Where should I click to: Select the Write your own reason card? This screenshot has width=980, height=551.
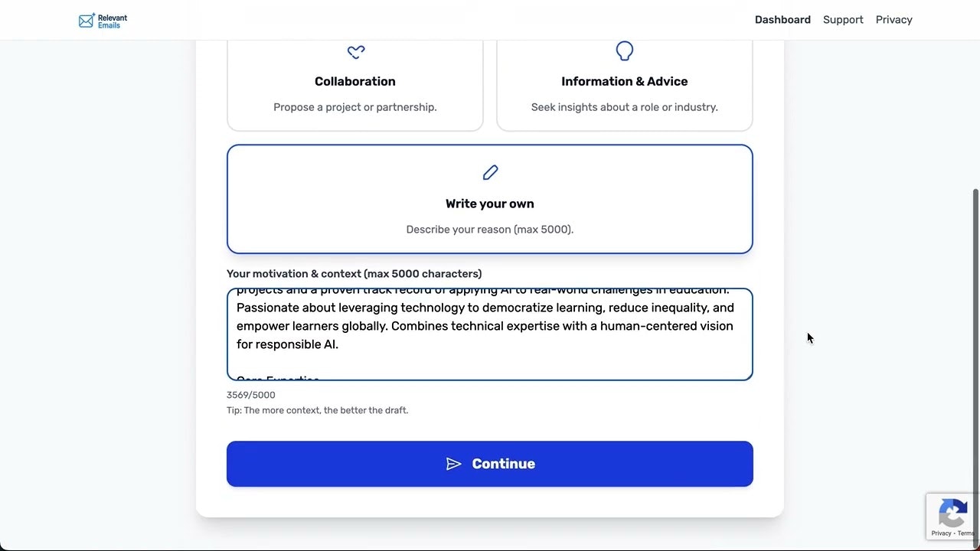point(489,199)
